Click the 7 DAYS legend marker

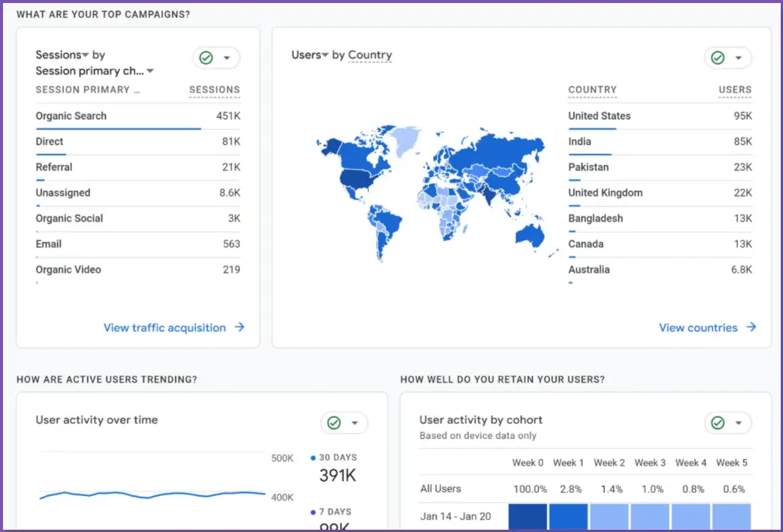[311, 512]
